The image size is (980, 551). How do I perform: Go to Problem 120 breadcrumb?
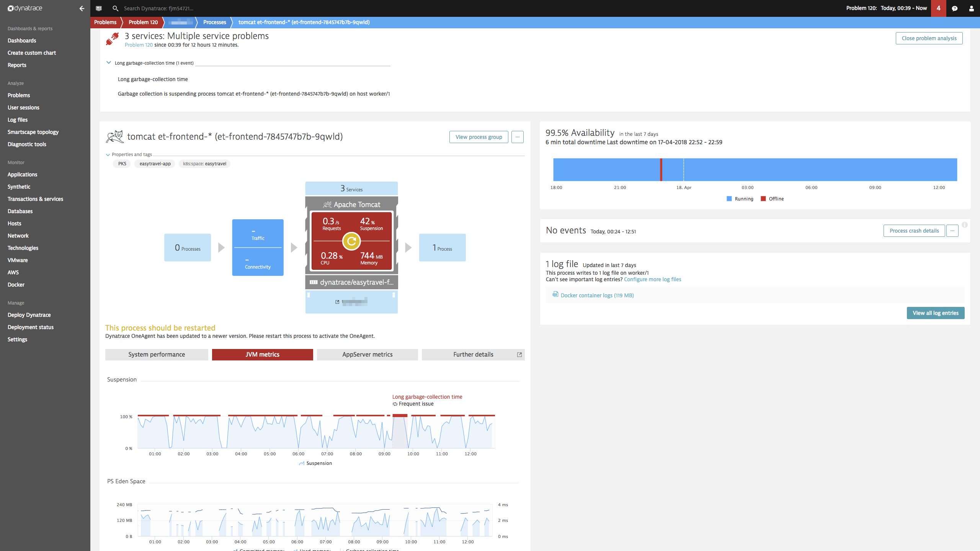(x=143, y=22)
